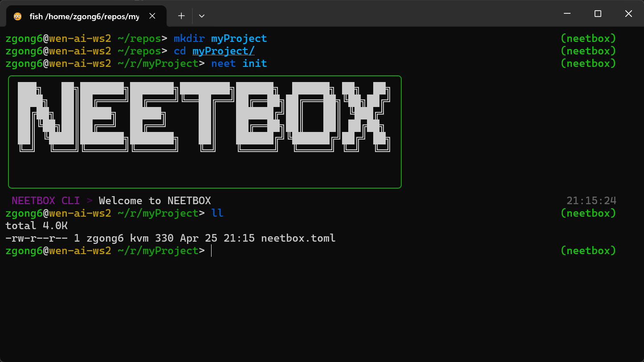Close the current fish terminal tab
This screenshot has width=644, height=362.
(x=152, y=16)
